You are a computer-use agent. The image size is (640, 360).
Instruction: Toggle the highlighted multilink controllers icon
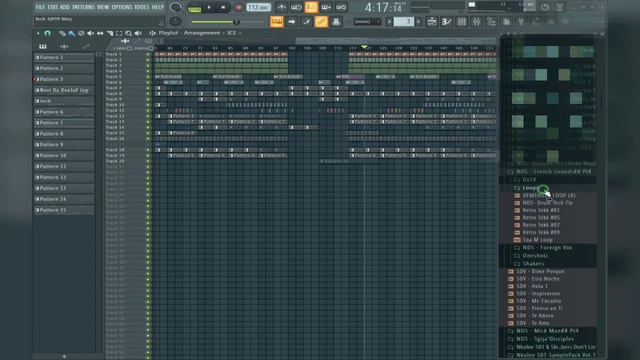pos(321,21)
